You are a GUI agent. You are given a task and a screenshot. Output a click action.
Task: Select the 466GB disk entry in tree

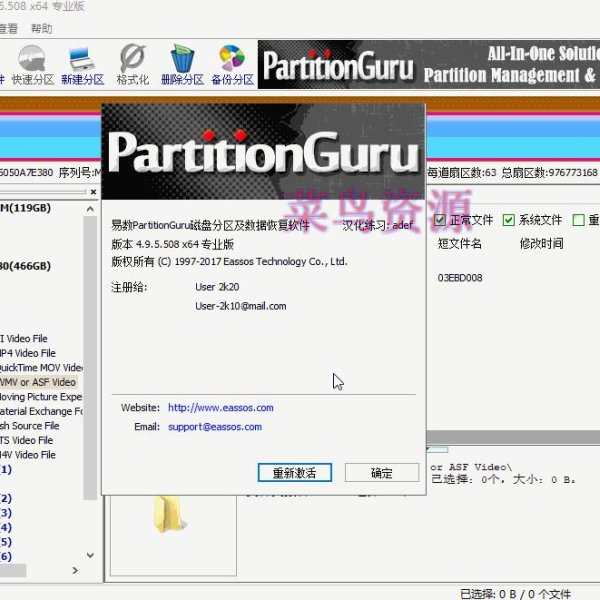[x=26, y=266]
